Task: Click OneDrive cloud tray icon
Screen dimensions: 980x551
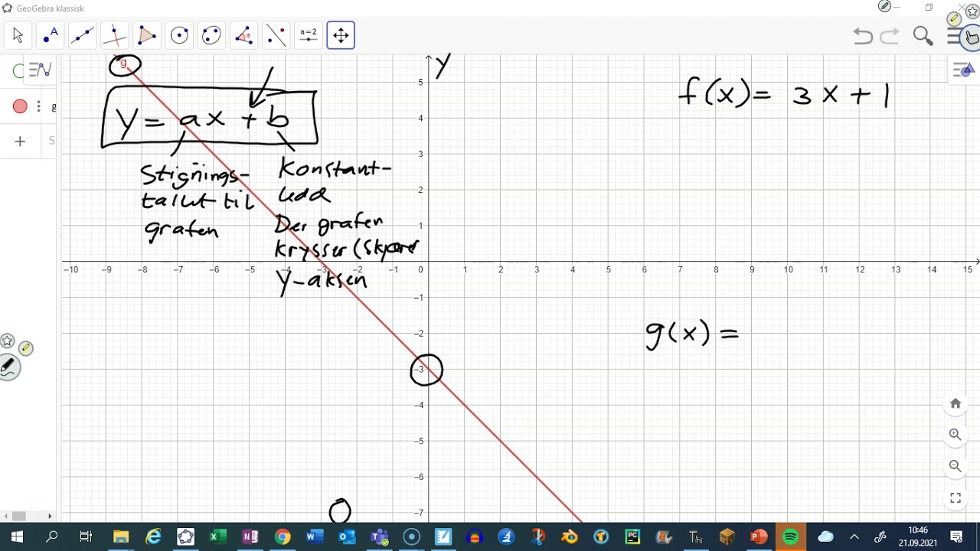Action: click(x=826, y=536)
